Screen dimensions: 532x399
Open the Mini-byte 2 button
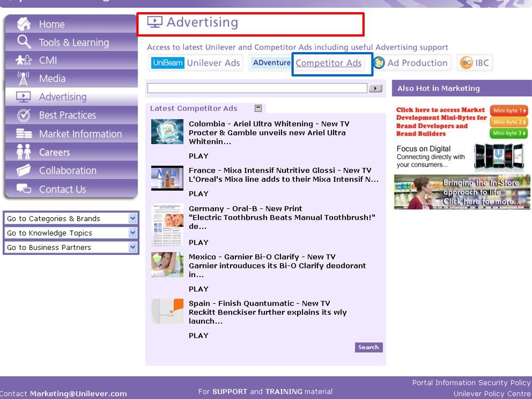509,122
